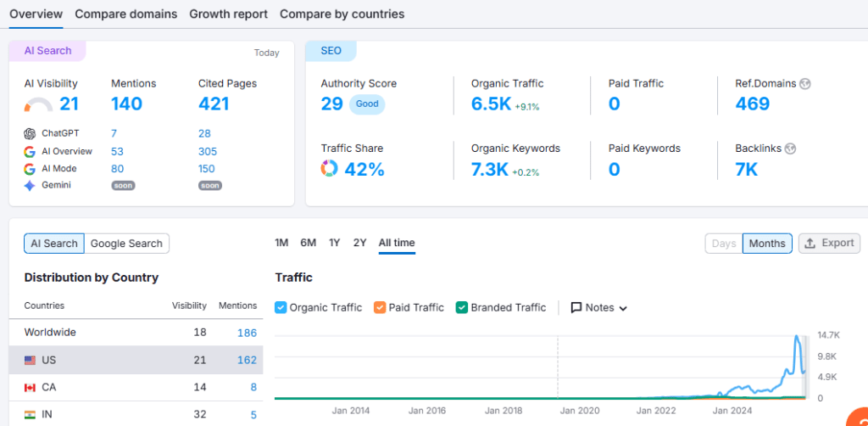
Task: Click the Visibility column header
Action: click(189, 305)
